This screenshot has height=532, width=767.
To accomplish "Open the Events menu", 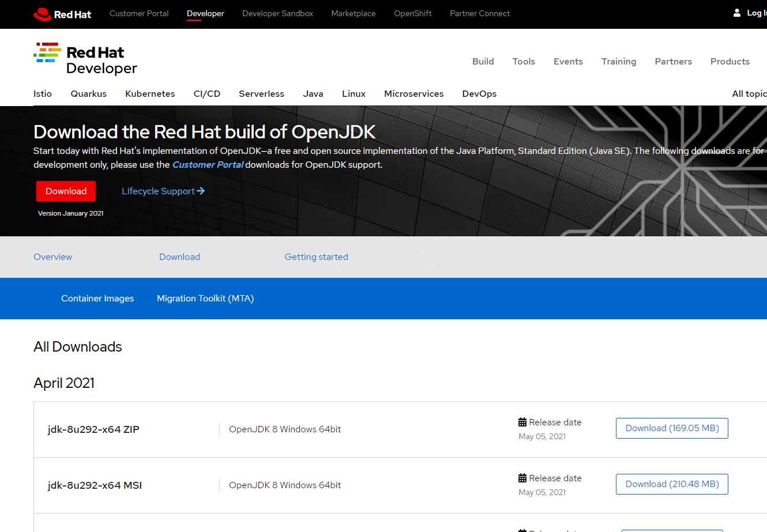I will point(568,62).
